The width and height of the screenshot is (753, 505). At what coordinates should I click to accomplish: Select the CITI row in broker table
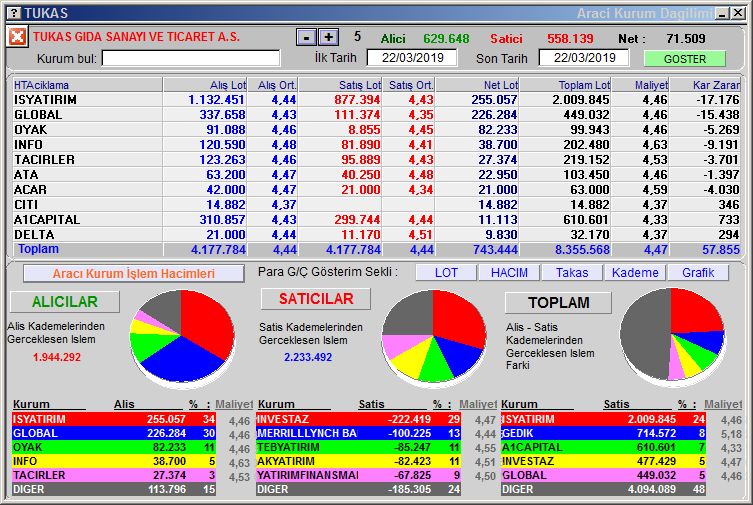[x=376, y=204]
